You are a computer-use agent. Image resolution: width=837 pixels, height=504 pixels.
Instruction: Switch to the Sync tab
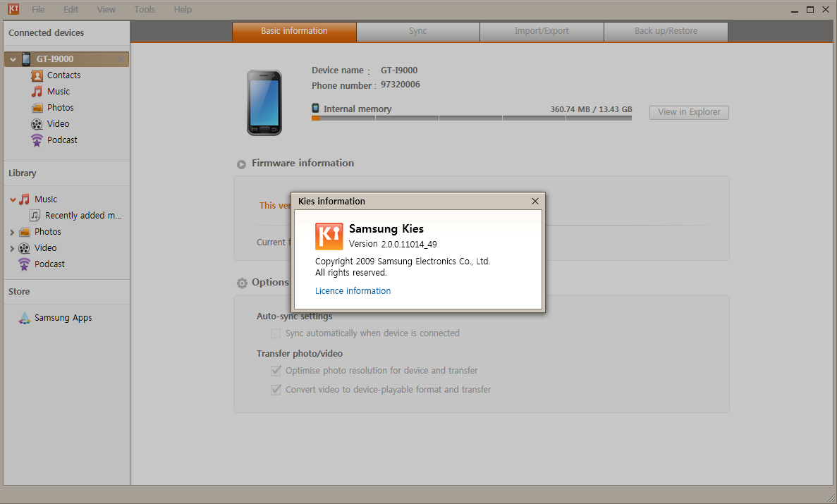point(418,32)
